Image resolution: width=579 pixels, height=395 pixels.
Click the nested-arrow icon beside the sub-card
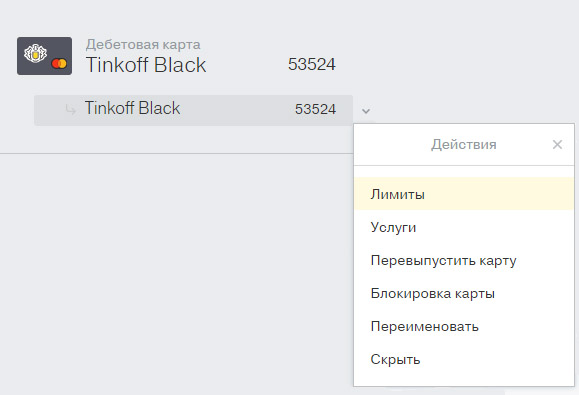(x=71, y=109)
